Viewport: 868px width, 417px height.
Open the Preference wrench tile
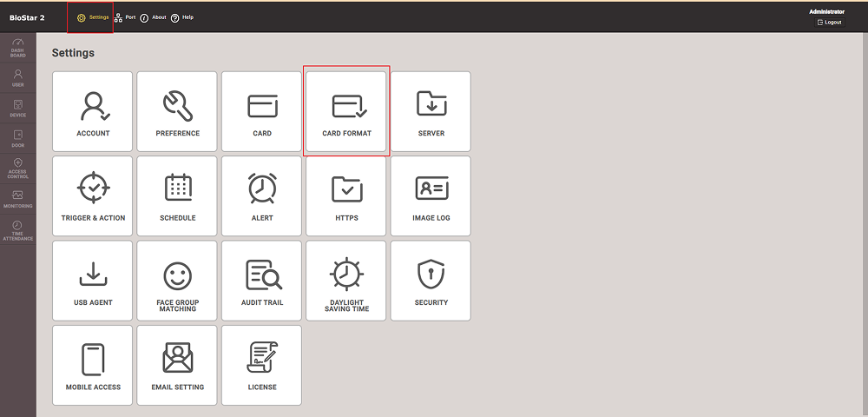pos(177,111)
